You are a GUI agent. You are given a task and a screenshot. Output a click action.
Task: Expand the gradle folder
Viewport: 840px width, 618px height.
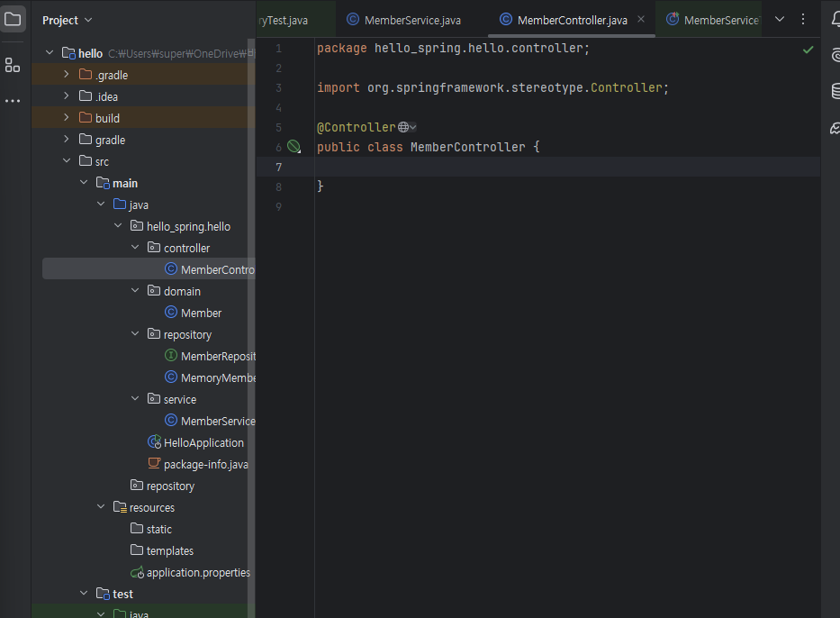point(67,139)
